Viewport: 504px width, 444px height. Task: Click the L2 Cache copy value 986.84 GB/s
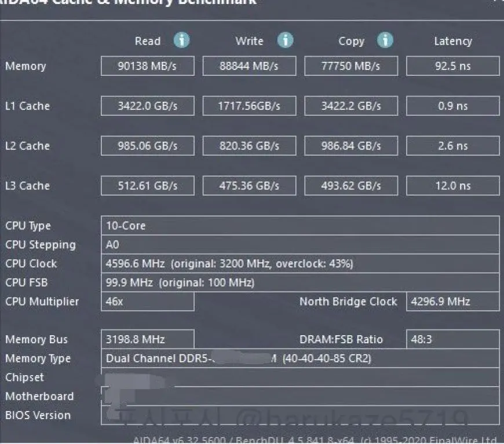(x=351, y=145)
